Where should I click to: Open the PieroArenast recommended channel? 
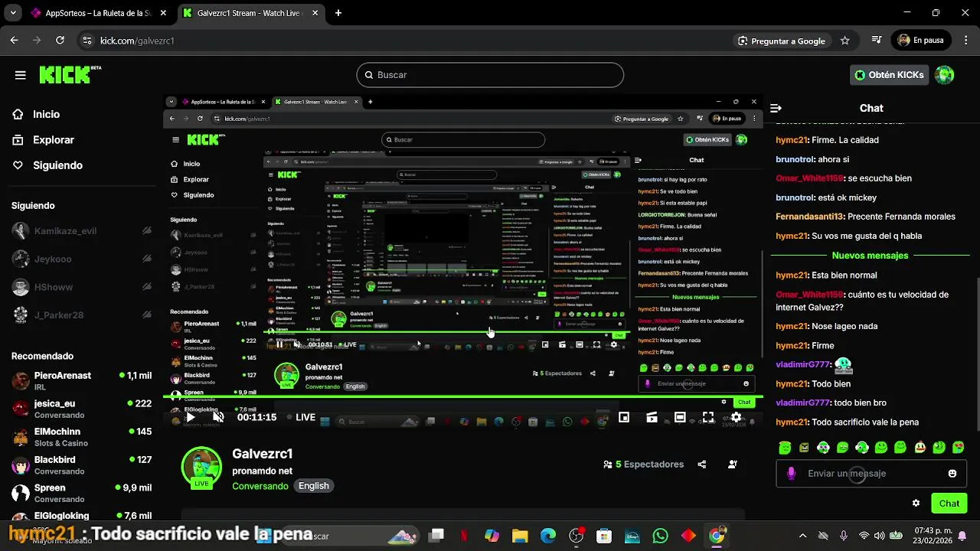coord(81,381)
